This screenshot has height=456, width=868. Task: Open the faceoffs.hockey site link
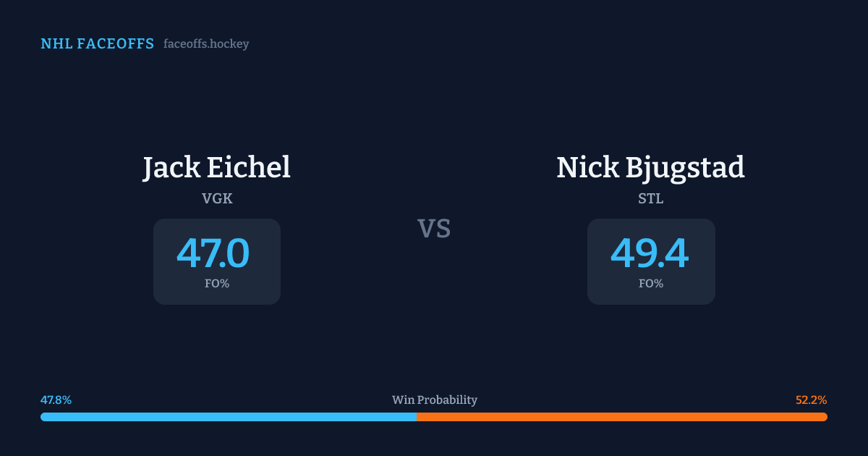pyautogui.click(x=206, y=44)
